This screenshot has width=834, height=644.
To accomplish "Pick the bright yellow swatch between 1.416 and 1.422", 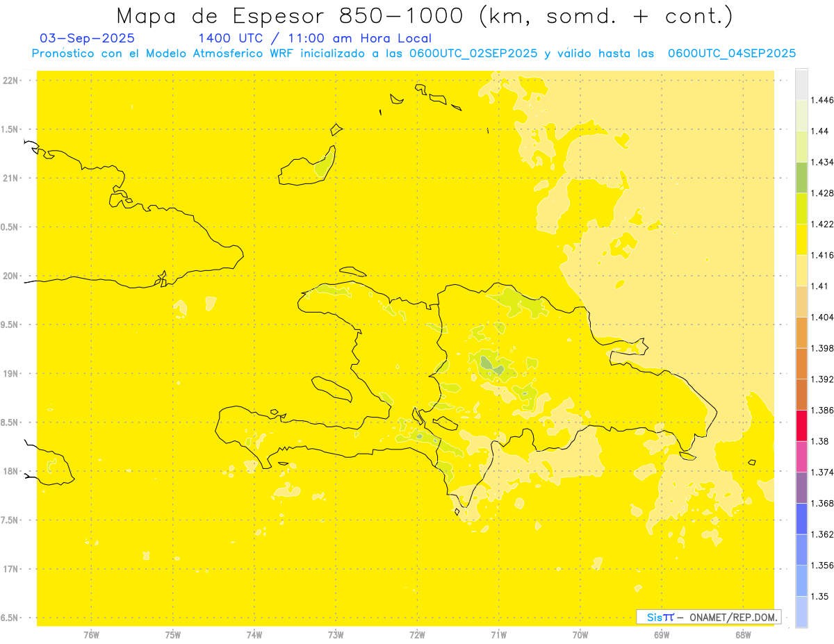I will coord(801,240).
